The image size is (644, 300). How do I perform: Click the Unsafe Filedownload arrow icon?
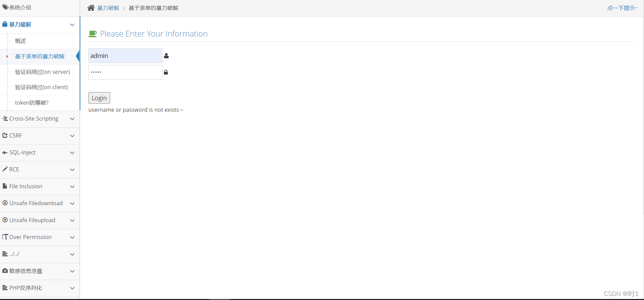coord(5,203)
